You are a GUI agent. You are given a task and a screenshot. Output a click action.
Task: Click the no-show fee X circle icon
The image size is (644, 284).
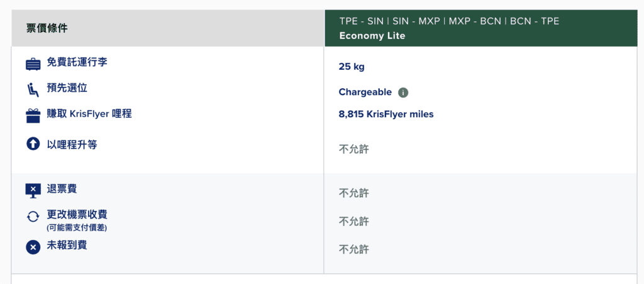(33, 247)
